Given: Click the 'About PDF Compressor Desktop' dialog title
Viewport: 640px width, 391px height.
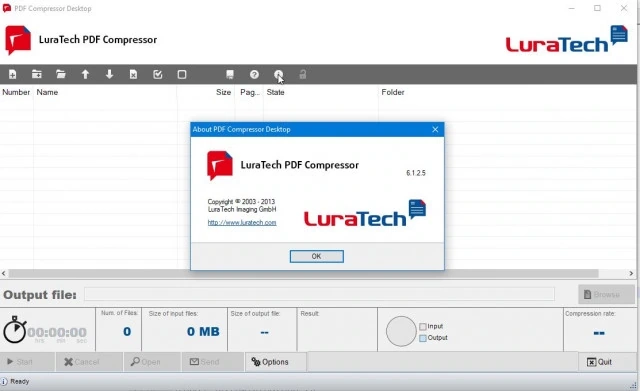Looking at the screenshot, I should 242,129.
